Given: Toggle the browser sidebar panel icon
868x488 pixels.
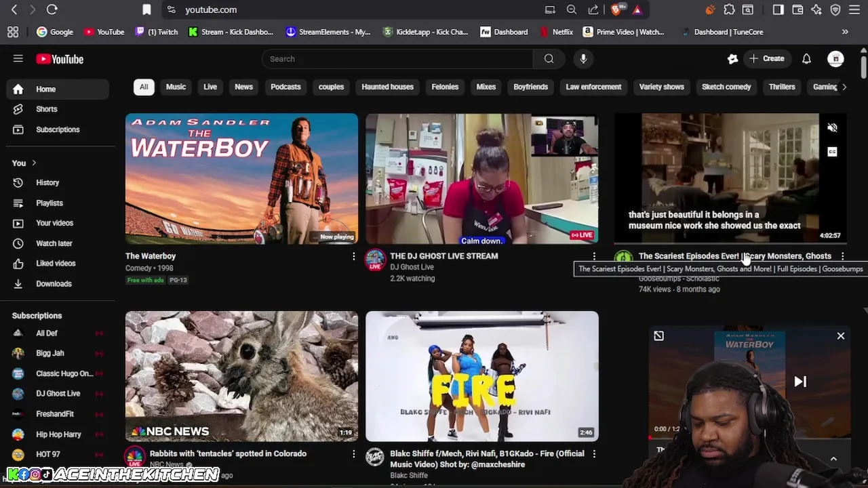Looking at the screenshot, I should click(x=778, y=9).
